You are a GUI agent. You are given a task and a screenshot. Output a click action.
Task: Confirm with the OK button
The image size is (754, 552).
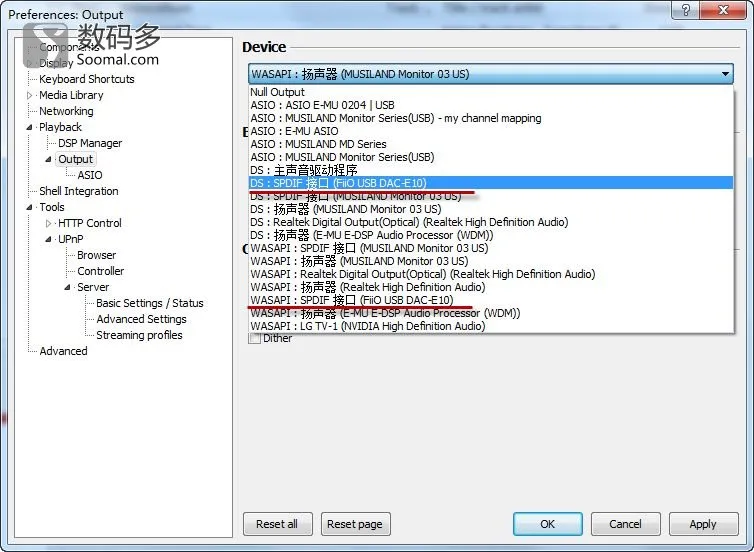click(x=548, y=524)
